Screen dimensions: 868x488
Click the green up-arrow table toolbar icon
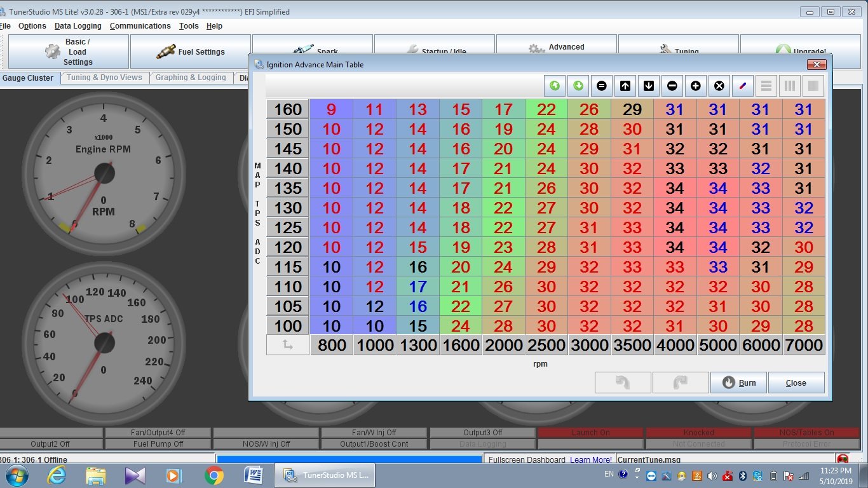pos(555,86)
